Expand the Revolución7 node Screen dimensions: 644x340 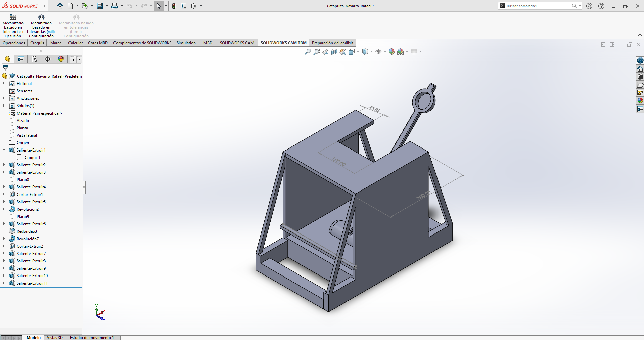coord(4,239)
